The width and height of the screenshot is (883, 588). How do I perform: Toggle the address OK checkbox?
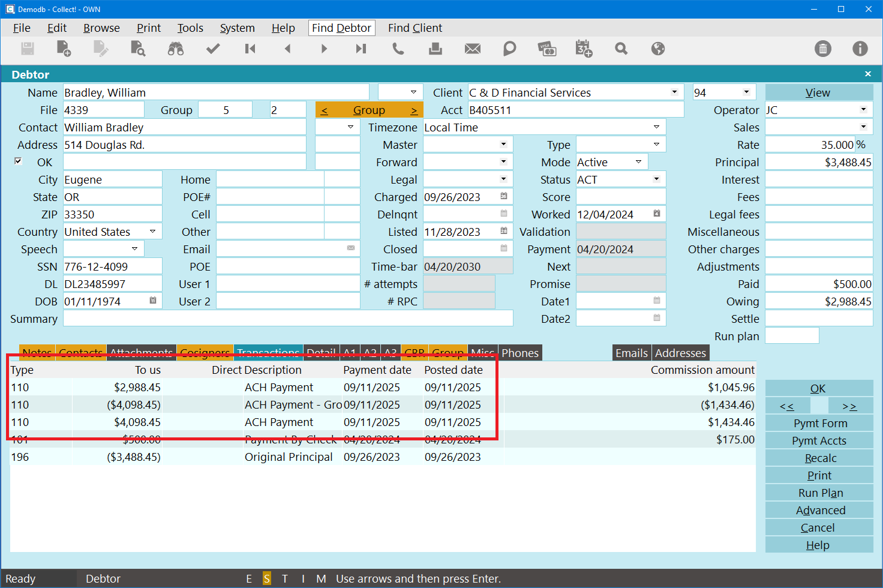pyautogui.click(x=18, y=161)
